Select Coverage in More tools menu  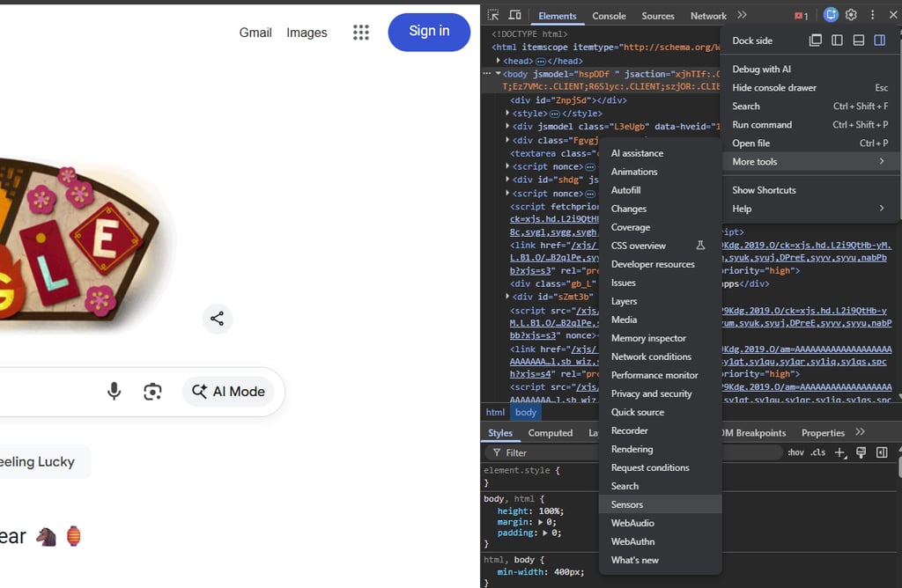660,227
